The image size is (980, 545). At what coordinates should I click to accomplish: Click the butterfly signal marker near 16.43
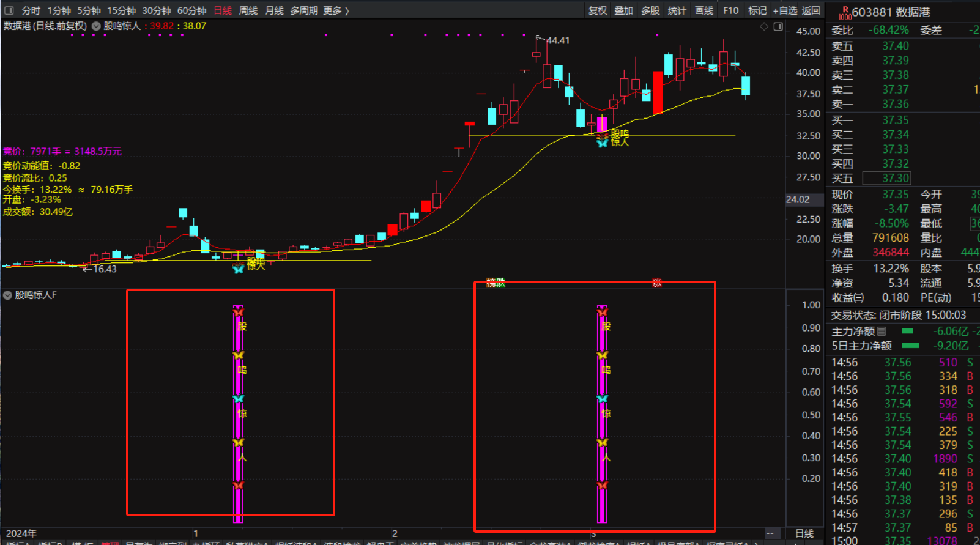(238, 269)
